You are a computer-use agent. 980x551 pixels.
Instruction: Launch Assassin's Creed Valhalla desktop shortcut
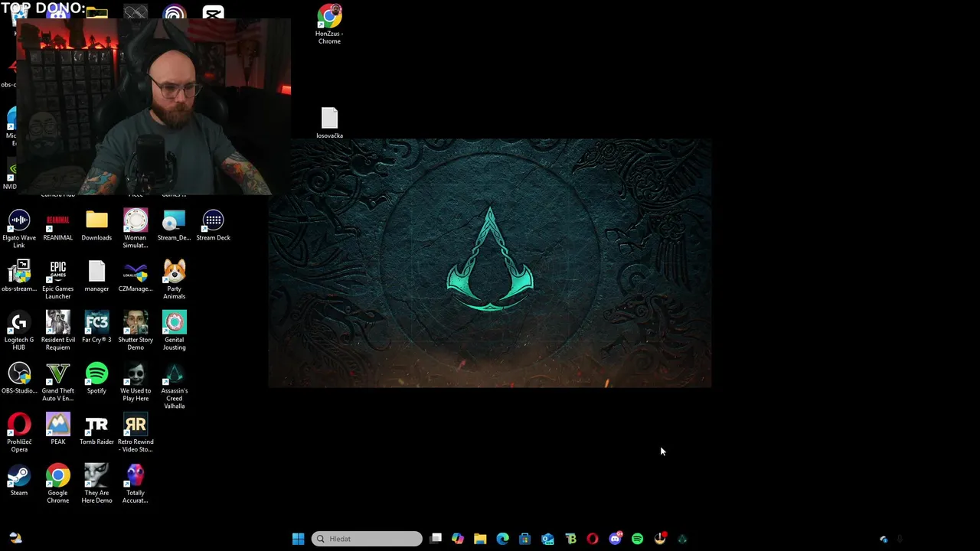pos(174,386)
